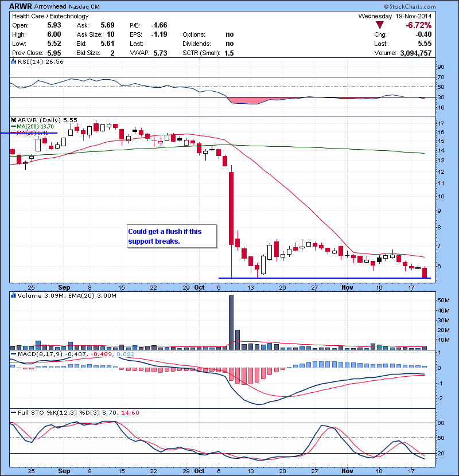Click the Dividends: no entry

tap(208, 44)
